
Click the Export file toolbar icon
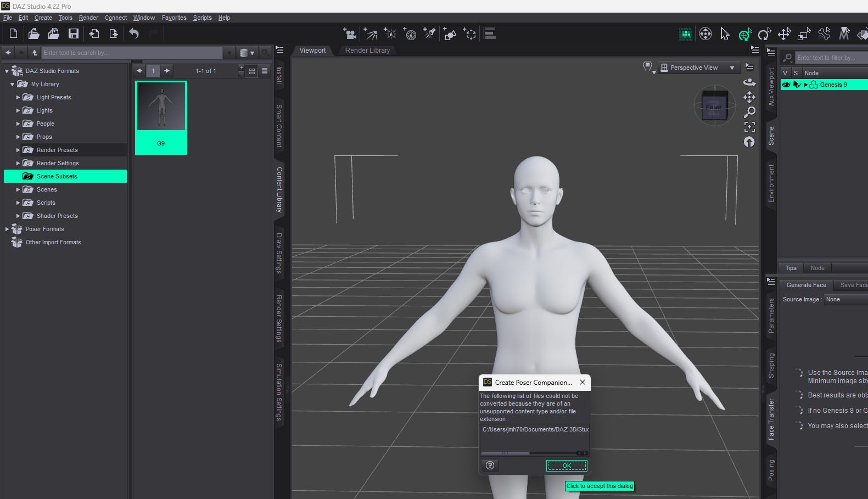coord(114,34)
